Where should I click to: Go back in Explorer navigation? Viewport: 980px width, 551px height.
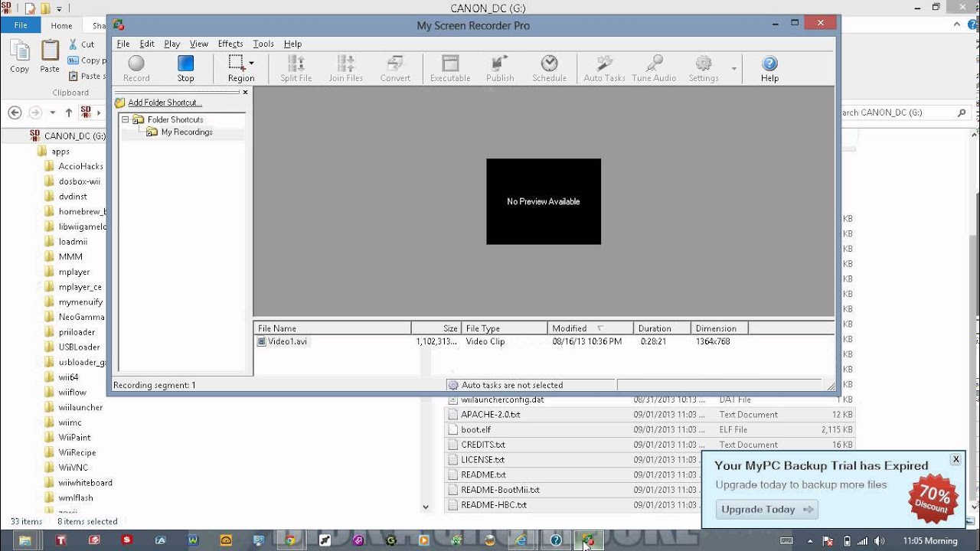(15, 112)
